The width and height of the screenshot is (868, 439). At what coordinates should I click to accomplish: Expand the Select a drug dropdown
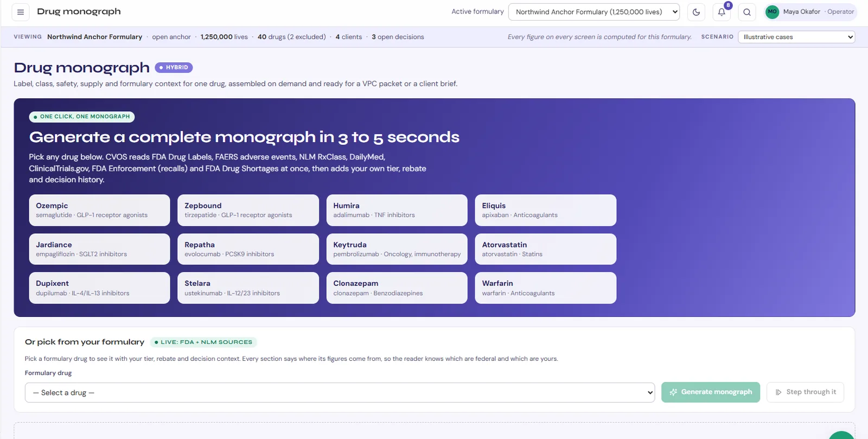coord(340,392)
